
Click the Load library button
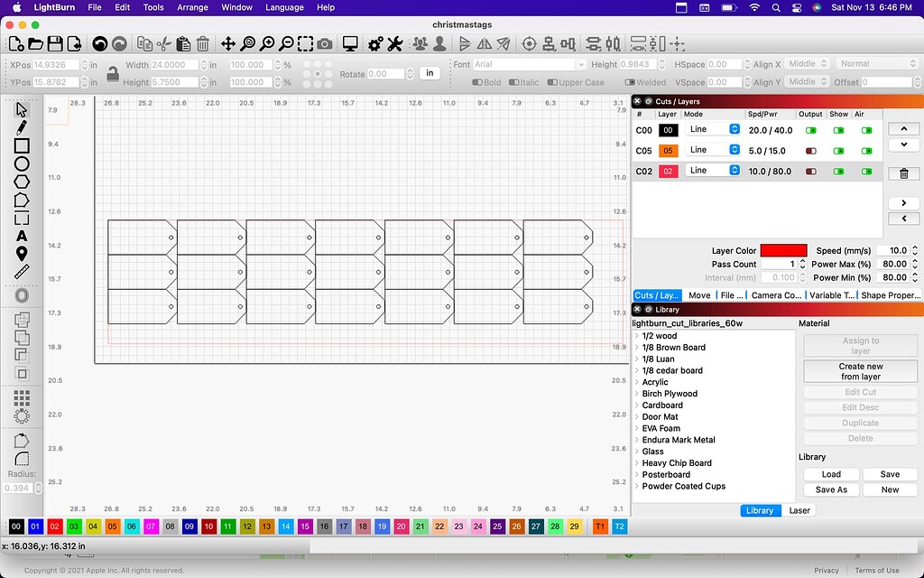tap(831, 474)
